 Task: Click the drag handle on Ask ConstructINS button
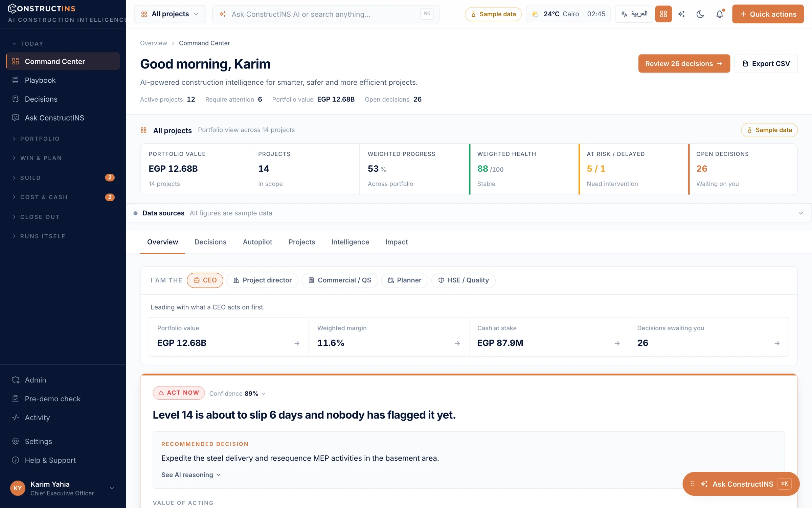692,484
